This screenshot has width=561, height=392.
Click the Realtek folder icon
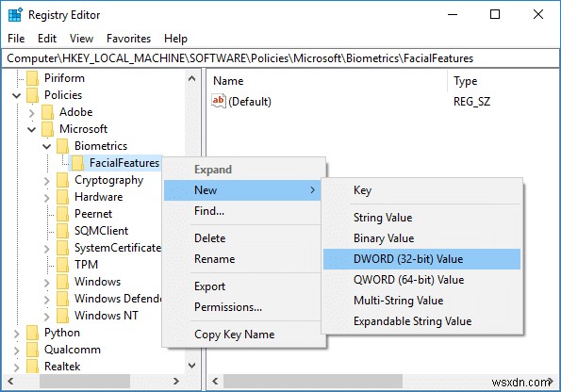[x=33, y=367]
